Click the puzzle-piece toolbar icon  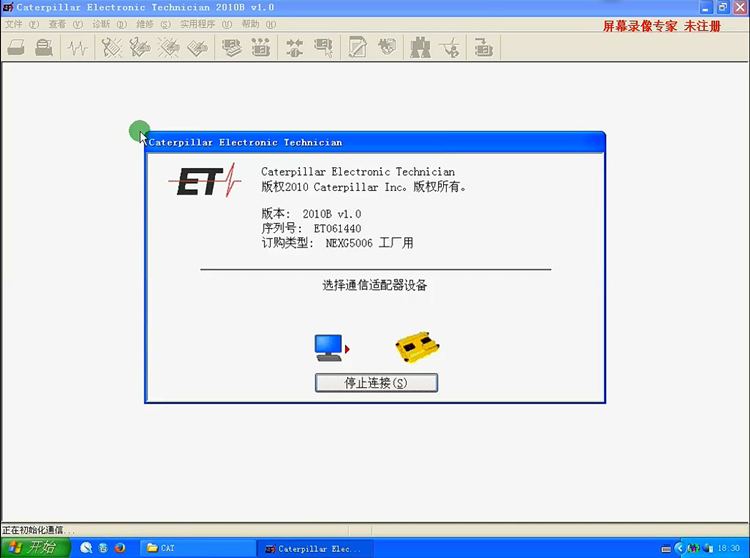(387, 48)
